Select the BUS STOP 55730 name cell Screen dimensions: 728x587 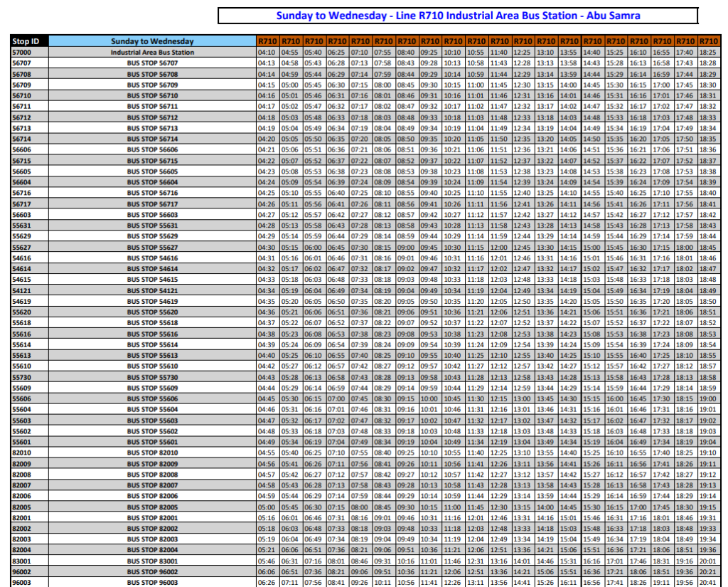(x=152, y=377)
